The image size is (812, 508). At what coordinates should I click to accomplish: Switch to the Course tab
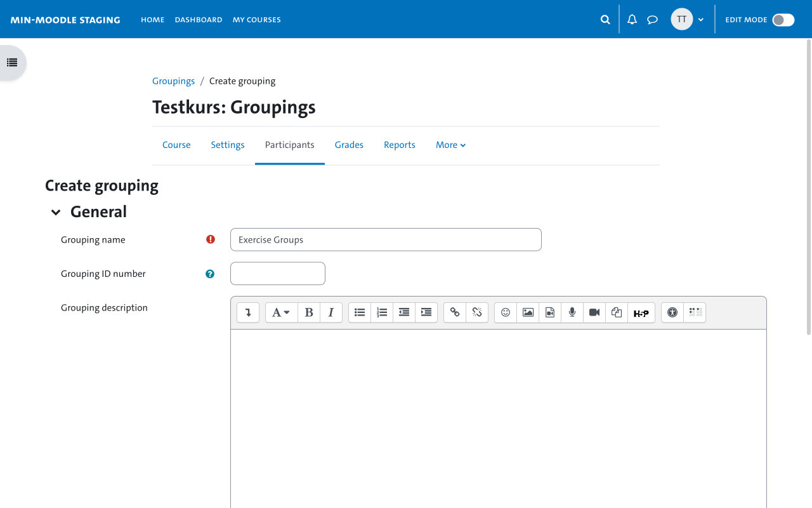click(x=176, y=145)
